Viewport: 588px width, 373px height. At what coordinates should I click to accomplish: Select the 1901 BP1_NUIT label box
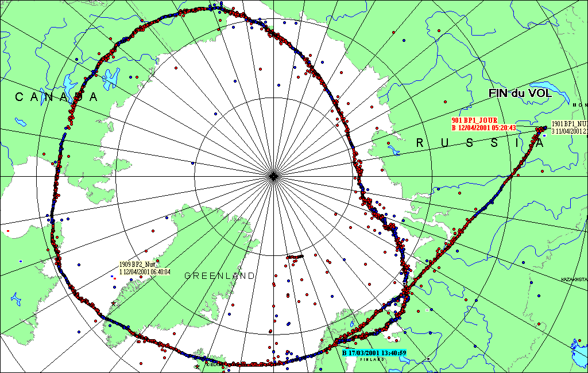569,127
